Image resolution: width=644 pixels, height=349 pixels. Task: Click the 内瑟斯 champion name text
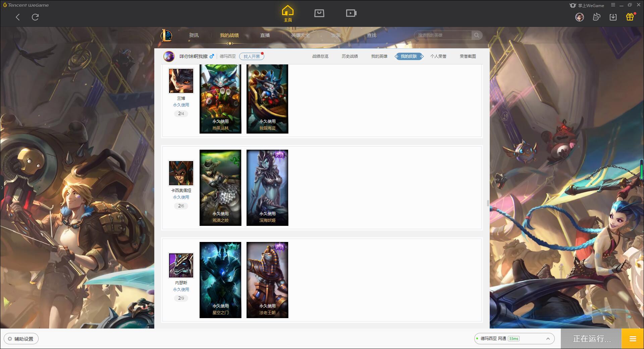point(181,283)
